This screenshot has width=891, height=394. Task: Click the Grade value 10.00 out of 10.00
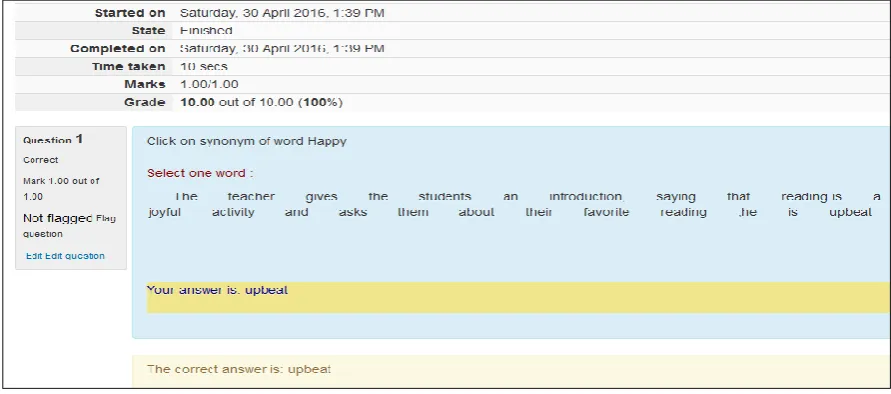click(x=261, y=103)
